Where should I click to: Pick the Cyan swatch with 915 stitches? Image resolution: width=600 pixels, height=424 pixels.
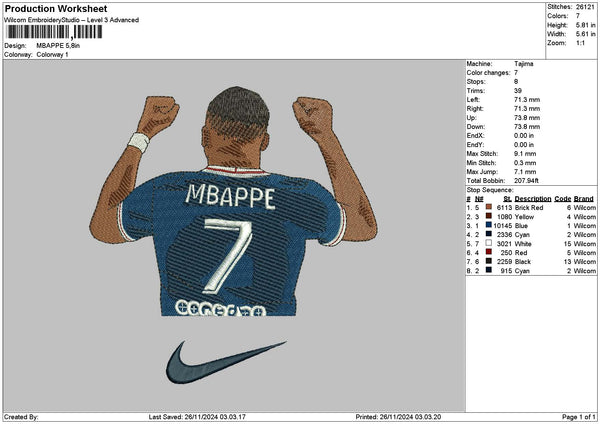pos(489,271)
